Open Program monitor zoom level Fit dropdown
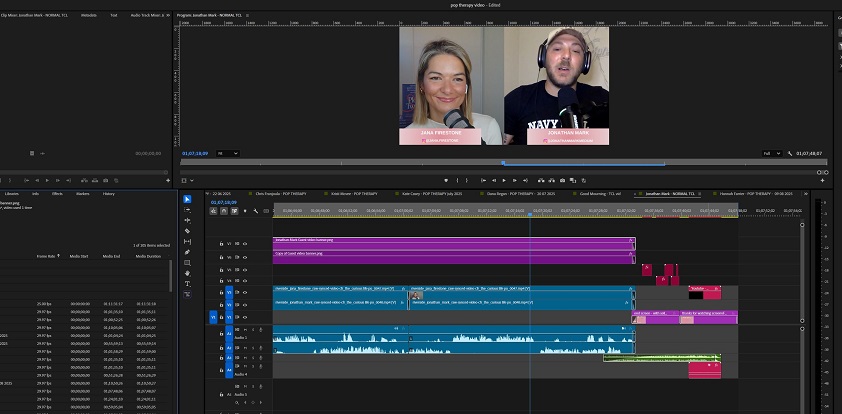 pos(228,154)
